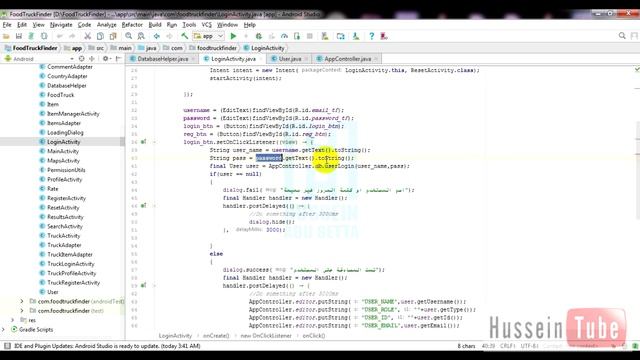Switch to AppController.java tab
The height and width of the screenshot is (360, 640).
[x=348, y=59]
